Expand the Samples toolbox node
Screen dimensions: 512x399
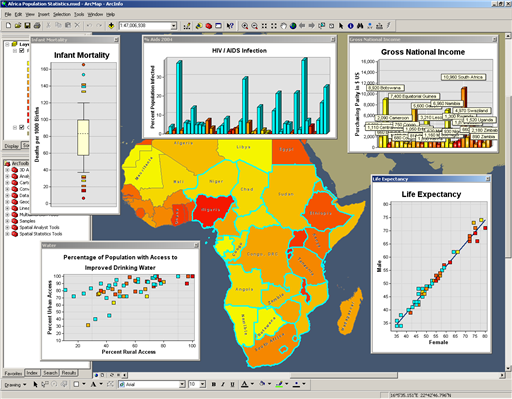click(7, 221)
